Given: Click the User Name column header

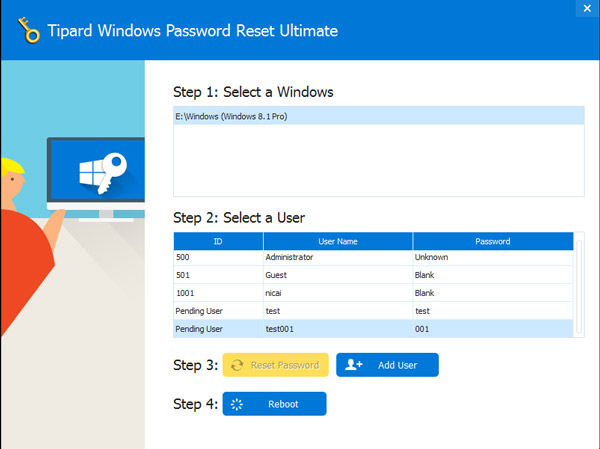Looking at the screenshot, I should pos(337,241).
